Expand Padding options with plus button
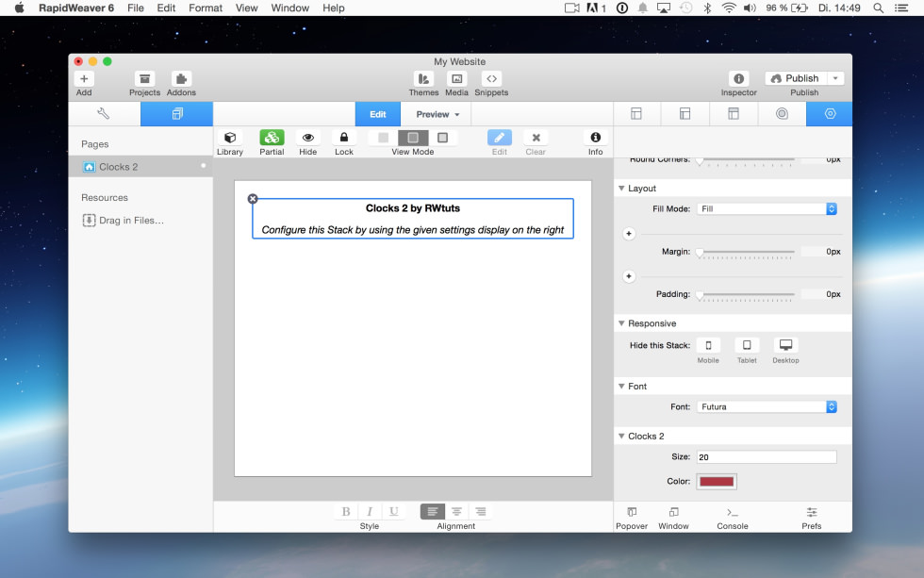The height and width of the screenshot is (578, 924). coord(629,276)
